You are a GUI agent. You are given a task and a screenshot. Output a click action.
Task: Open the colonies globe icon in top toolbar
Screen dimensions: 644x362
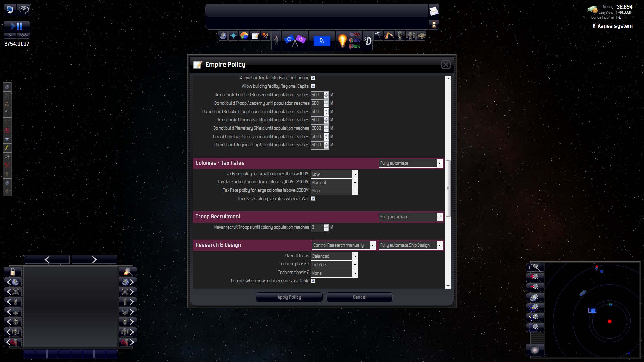(x=223, y=36)
